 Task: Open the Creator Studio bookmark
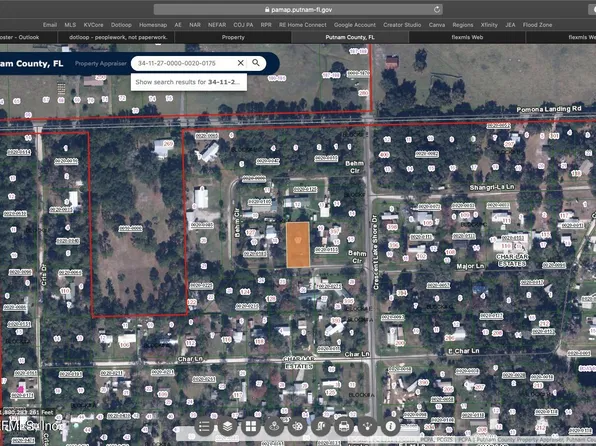[x=402, y=25]
